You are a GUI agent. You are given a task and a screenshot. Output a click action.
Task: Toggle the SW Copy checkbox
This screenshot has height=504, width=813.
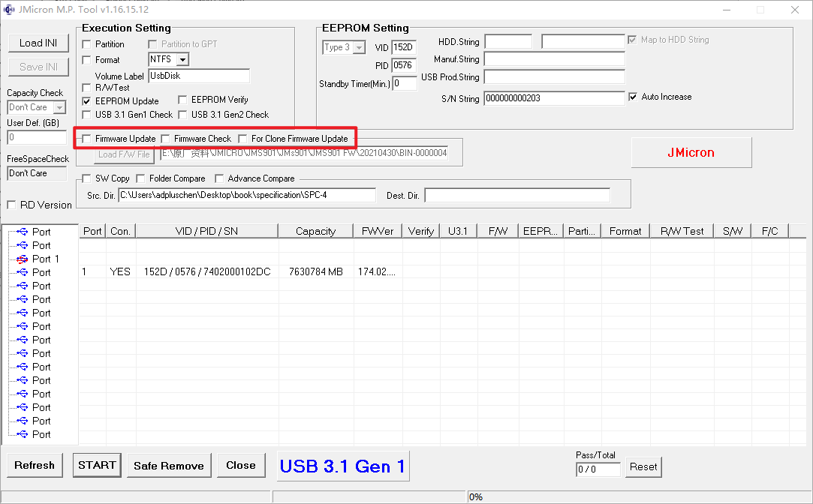(x=86, y=178)
